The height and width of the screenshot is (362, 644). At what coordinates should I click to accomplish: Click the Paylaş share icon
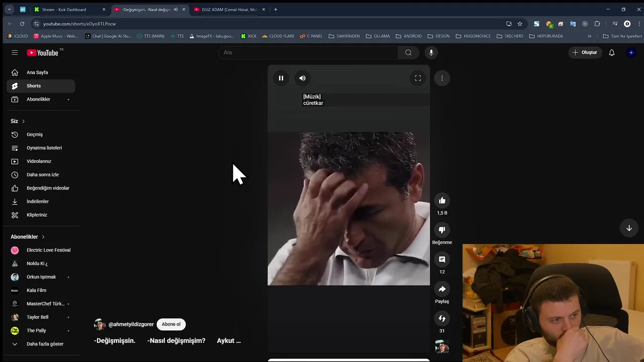442,289
